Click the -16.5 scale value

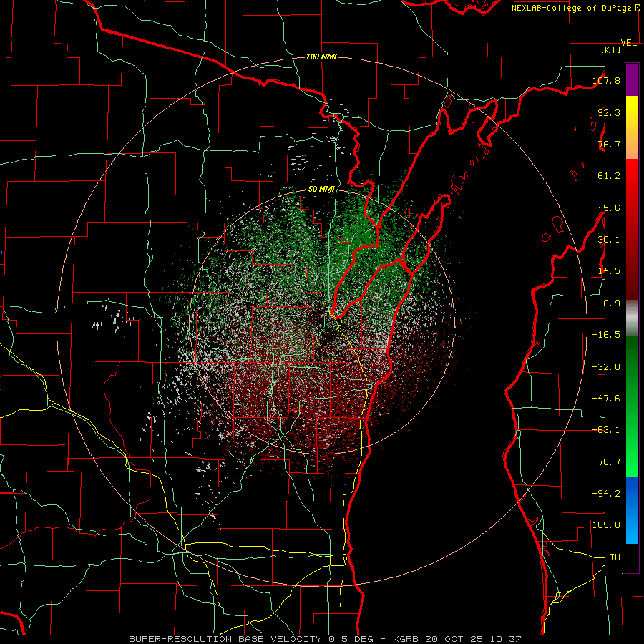point(606,335)
